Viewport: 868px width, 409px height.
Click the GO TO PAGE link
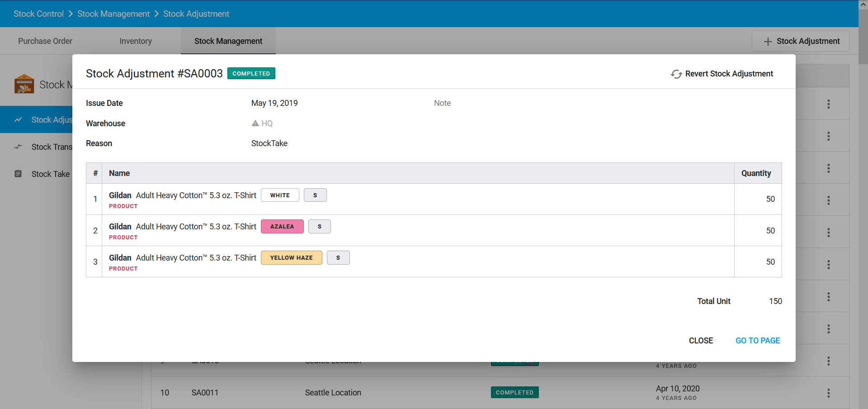click(x=758, y=341)
